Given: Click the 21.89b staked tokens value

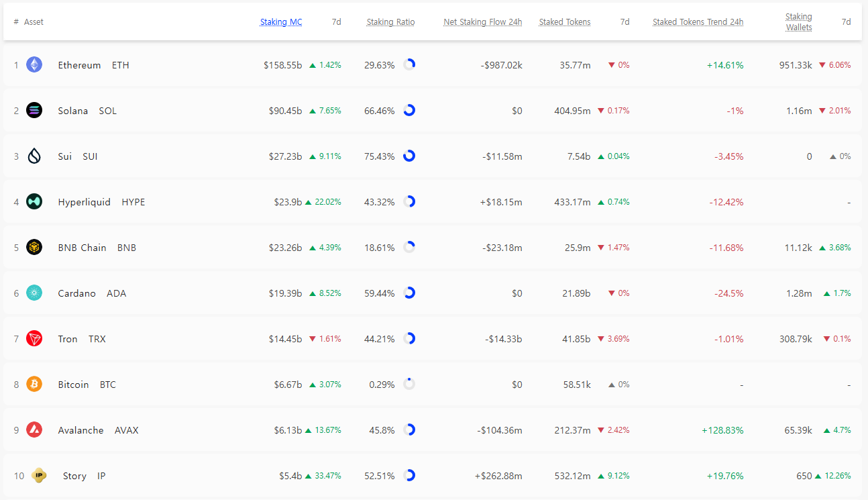Looking at the screenshot, I should (577, 293).
